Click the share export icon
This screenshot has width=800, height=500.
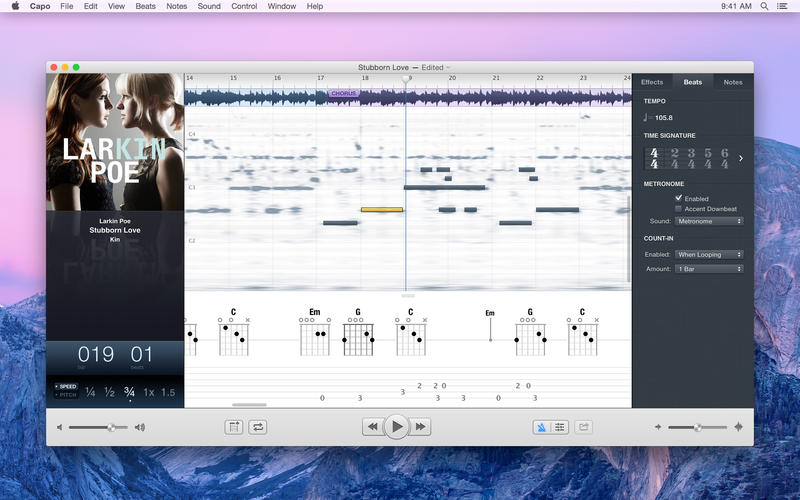(x=584, y=427)
